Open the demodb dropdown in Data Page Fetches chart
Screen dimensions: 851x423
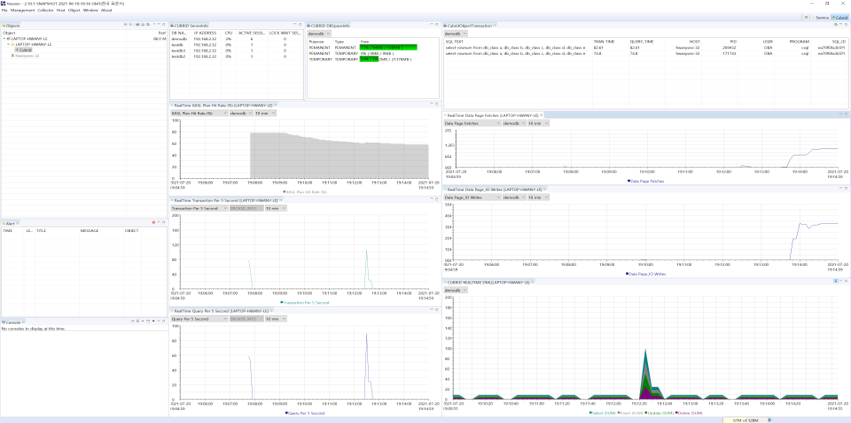coord(514,123)
